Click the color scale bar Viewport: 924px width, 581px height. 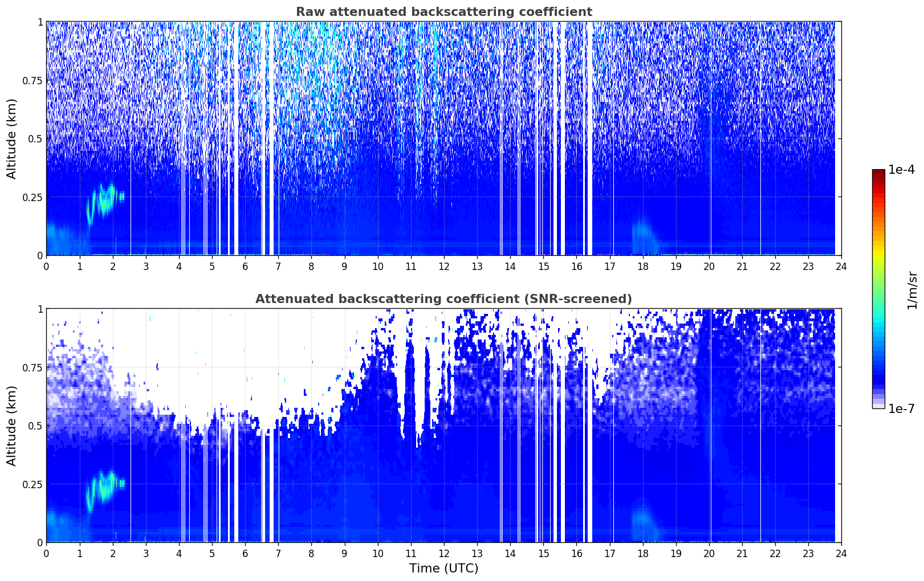click(878, 289)
